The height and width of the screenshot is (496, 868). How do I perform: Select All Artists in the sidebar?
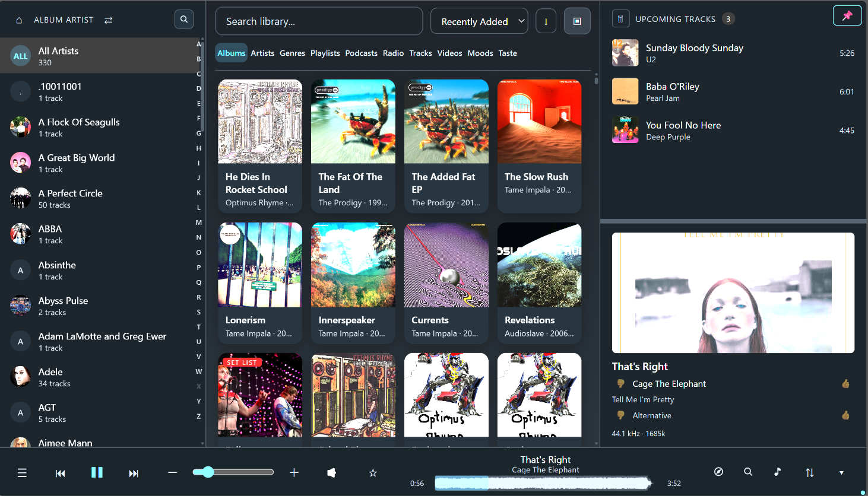click(x=99, y=56)
